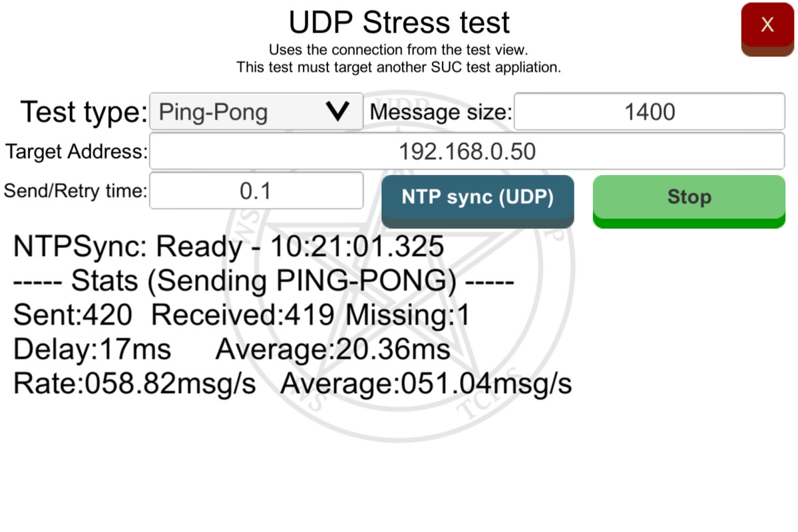Click the Missing:1 counter
This screenshot has height=532, width=798.
pyautogui.click(x=407, y=315)
